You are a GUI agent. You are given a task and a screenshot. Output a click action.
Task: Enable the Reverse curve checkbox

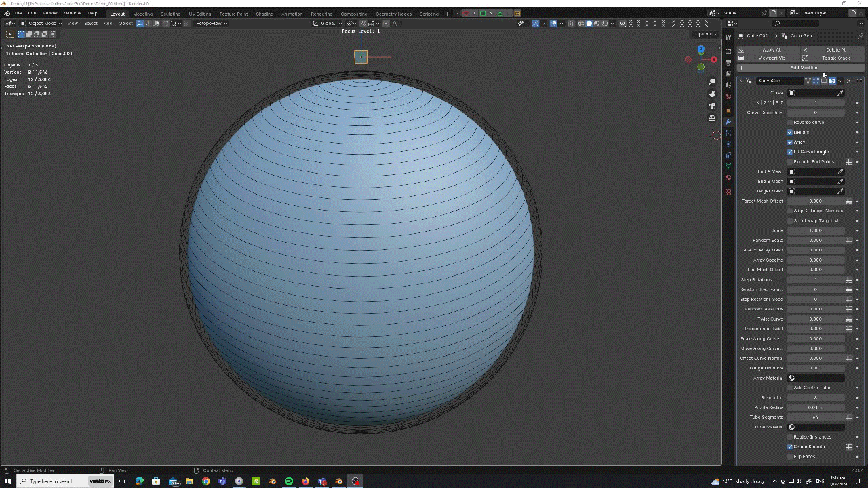coord(790,123)
